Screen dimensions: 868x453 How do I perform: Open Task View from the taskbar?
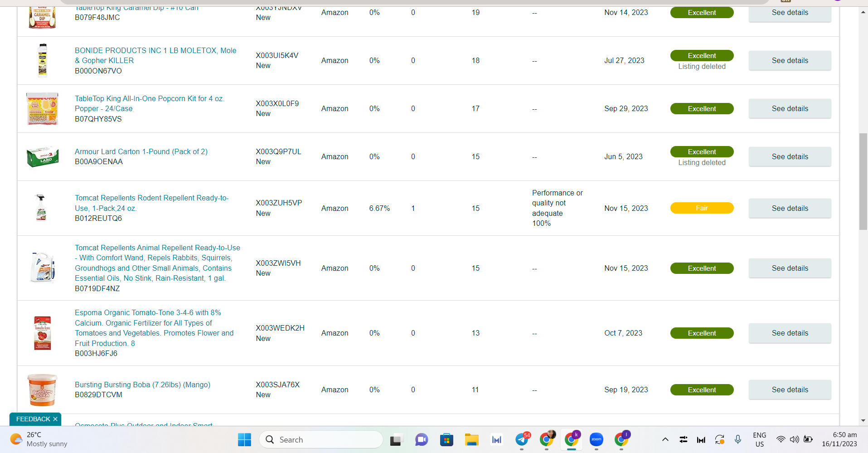point(397,439)
